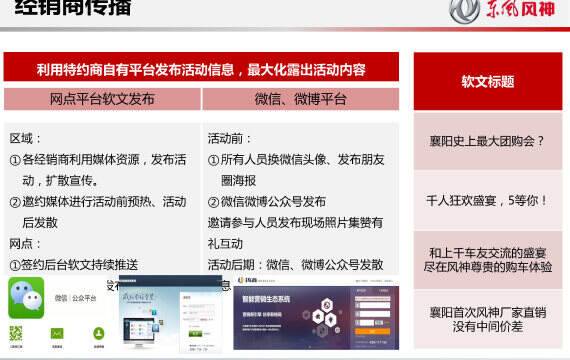Image resolution: width=570 pixels, height=360 pixels.
Task: Click the line 邀请参与人员发布现场照片集赞有
Action: point(295,223)
